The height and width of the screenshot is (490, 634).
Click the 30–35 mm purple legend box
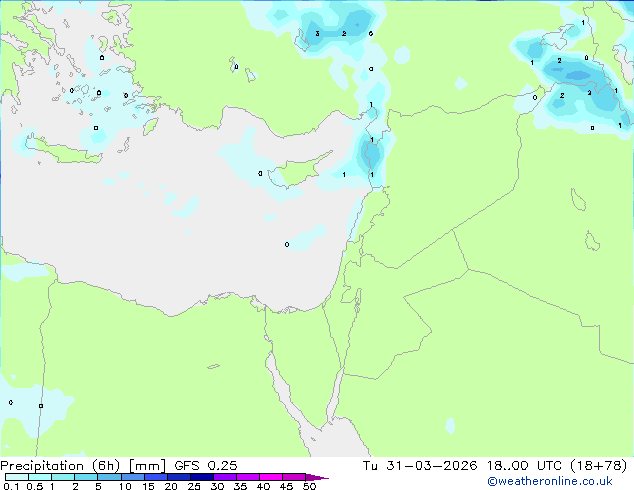(224, 477)
